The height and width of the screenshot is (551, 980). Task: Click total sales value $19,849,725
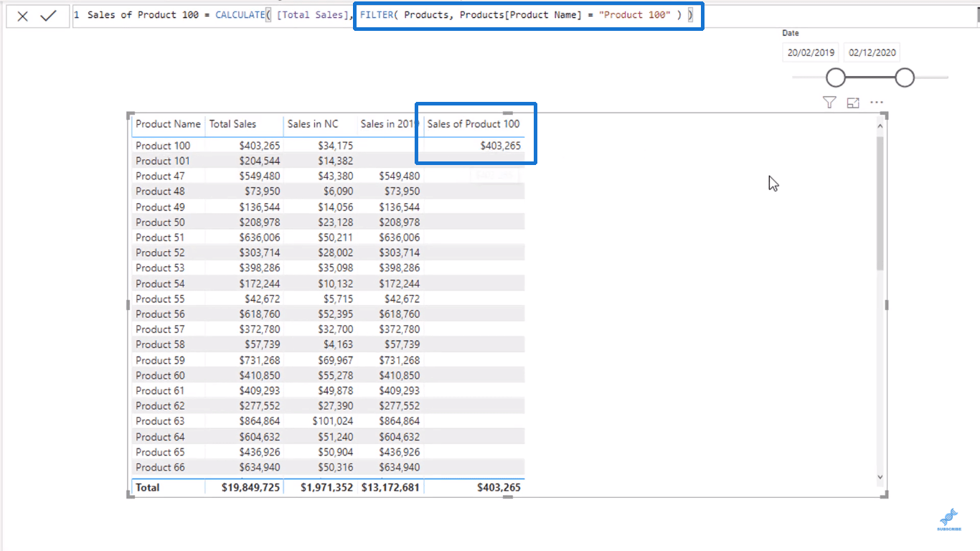(x=252, y=487)
